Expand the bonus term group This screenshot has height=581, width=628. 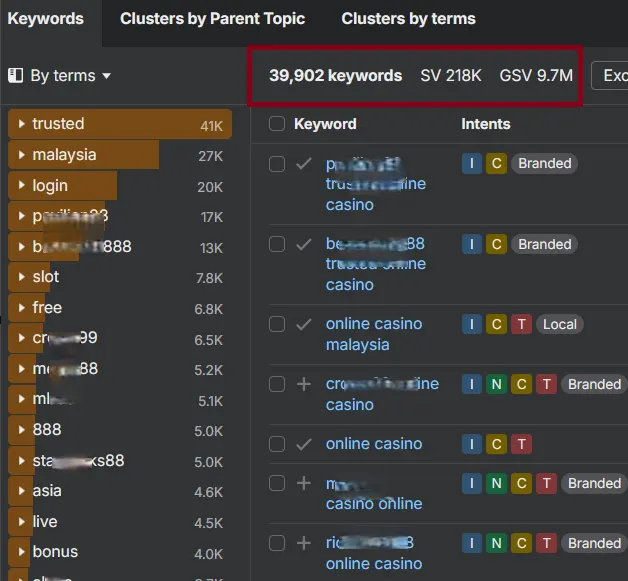[22, 552]
